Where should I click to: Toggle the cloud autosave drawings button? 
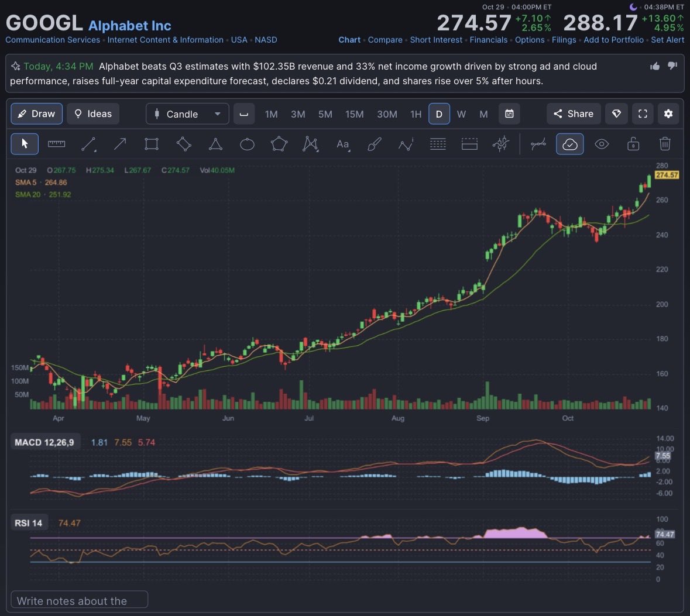point(570,144)
